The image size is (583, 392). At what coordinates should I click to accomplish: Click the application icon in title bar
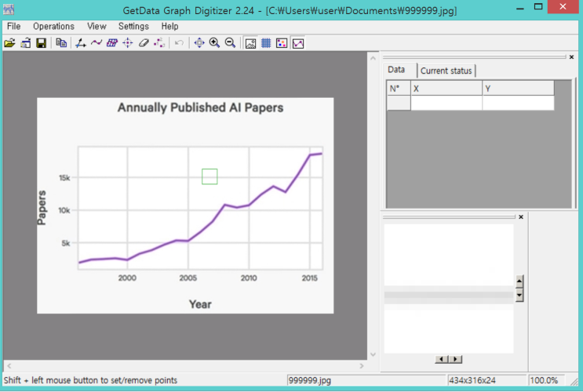[9, 9]
